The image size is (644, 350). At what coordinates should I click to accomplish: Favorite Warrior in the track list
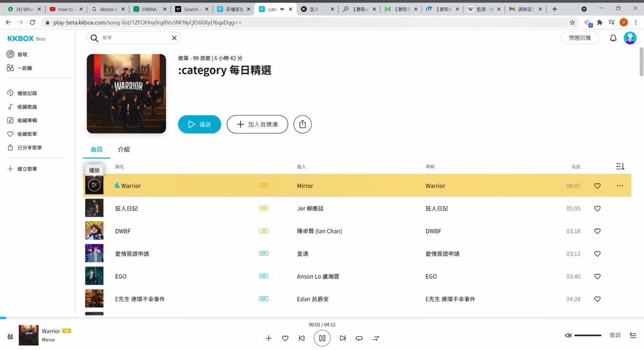pyautogui.click(x=597, y=186)
